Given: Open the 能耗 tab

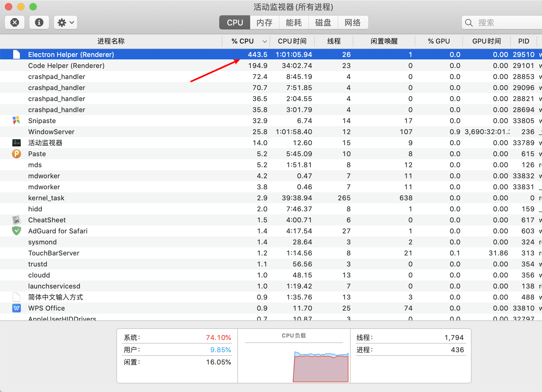Looking at the screenshot, I should click(293, 22).
